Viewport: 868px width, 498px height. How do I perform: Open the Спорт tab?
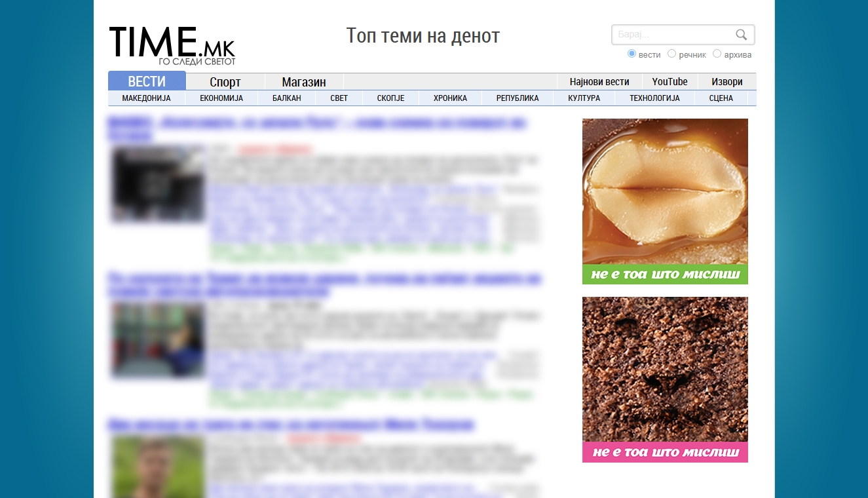tap(225, 82)
